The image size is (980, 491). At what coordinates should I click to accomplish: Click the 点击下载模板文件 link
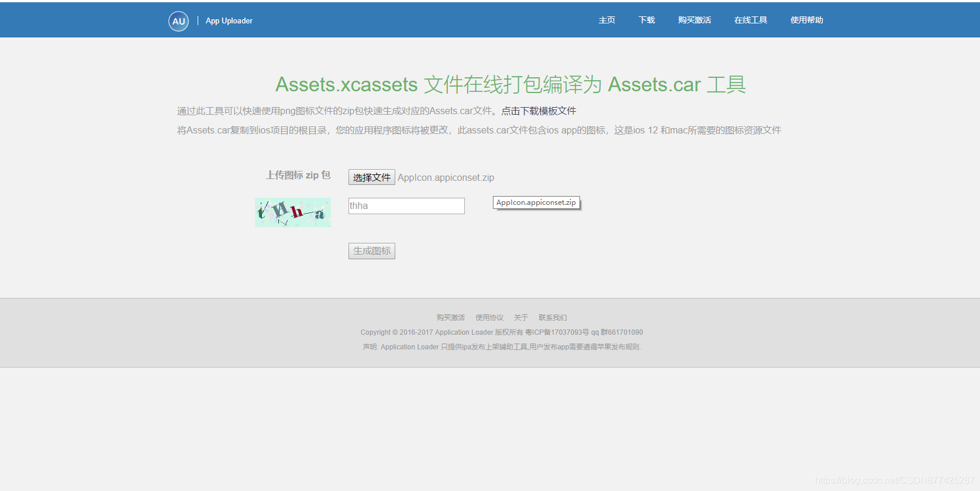(539, 111)
